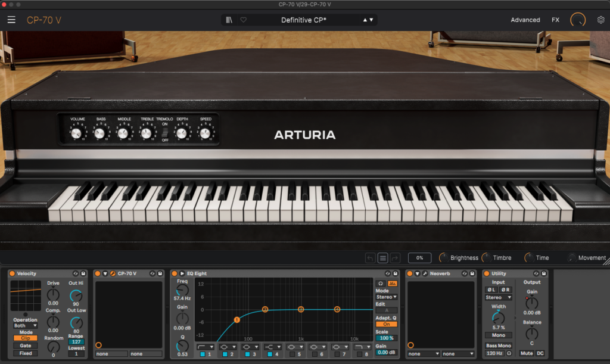Image resolution: width=610 pixels, height=364 pixels.
Task: Open the hamburger main menu
Action: tap(12, 20)
